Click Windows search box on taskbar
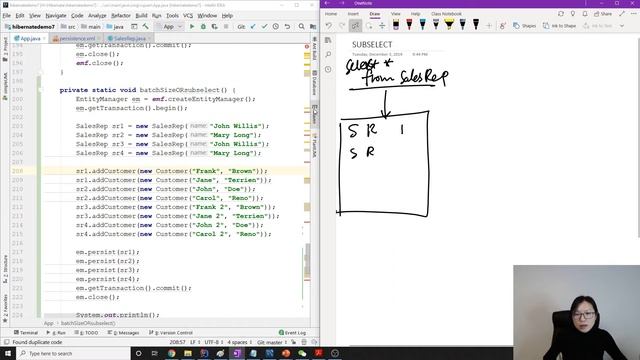The width and height of the screenshot is (640, 360). coord(73,353)
